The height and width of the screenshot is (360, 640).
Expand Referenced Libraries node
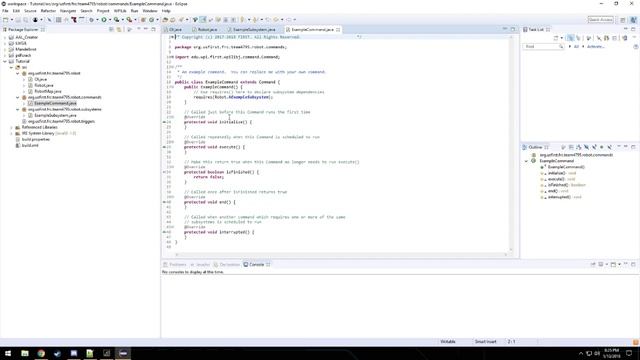pyautogui.click(x=11, y=127)
